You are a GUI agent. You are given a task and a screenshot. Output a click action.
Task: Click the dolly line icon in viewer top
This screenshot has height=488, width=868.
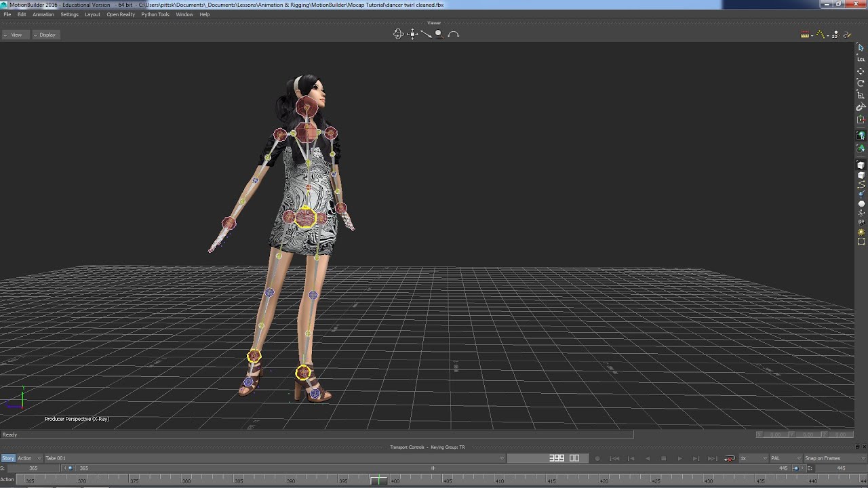tap(426, 34)
